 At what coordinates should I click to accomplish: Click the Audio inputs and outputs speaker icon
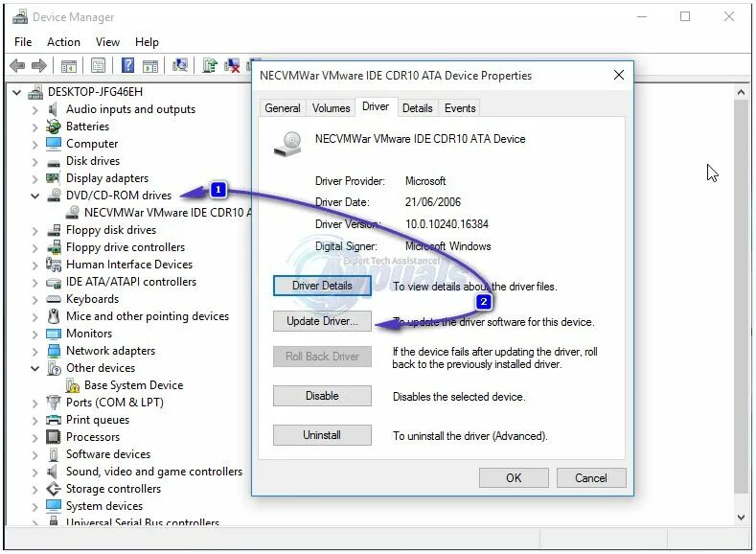click(x=53, y=109)
